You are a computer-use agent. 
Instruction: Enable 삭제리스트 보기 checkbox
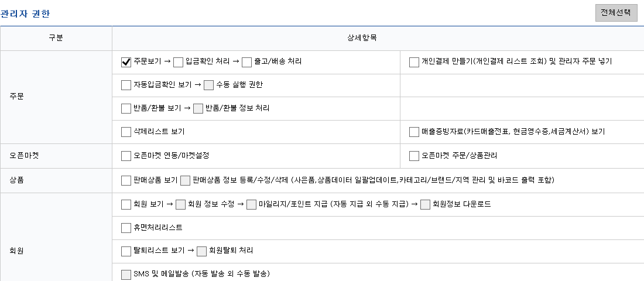(126, 132)
